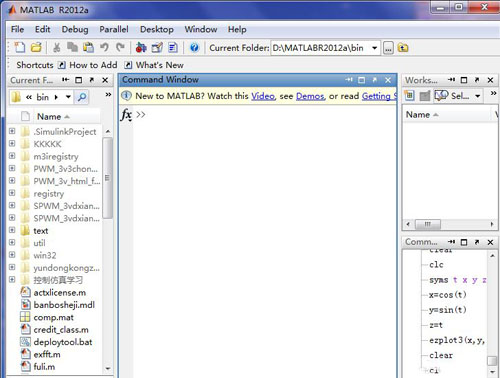This screenshot has height=378, width=500.
Task: Expand the .SimulinkProject folder
Action: (12, 131)
